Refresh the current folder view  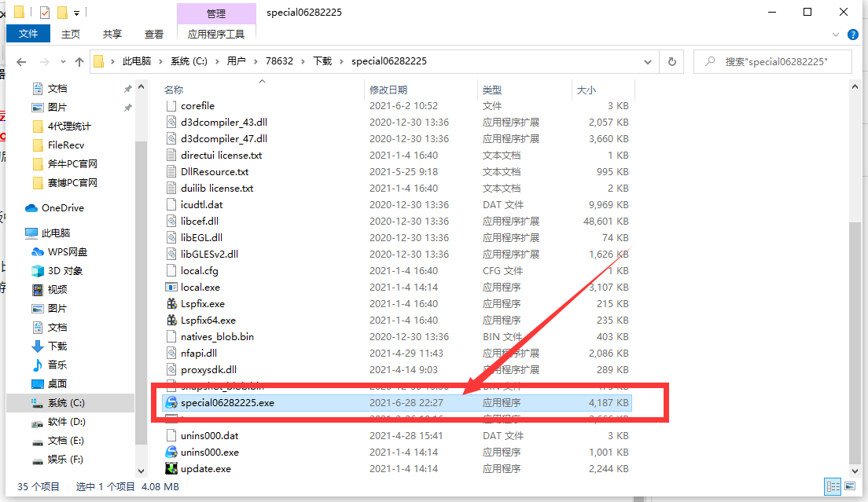click(x=671, y=61)
